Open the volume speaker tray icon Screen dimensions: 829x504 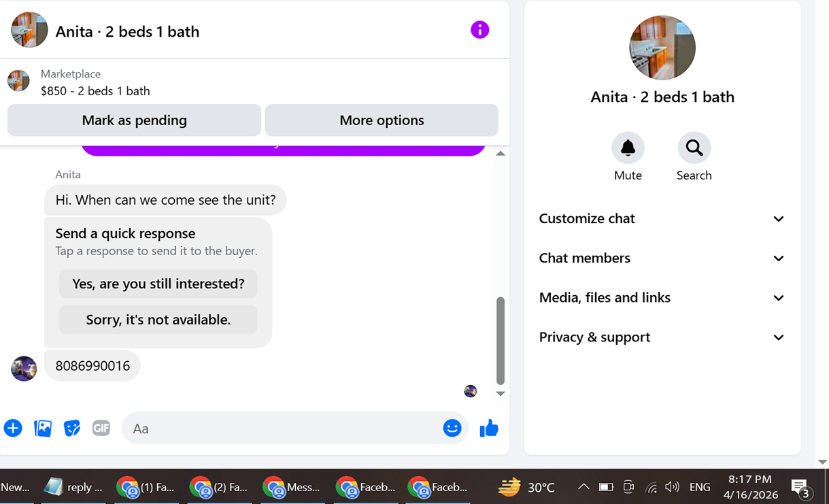(672, 487)
